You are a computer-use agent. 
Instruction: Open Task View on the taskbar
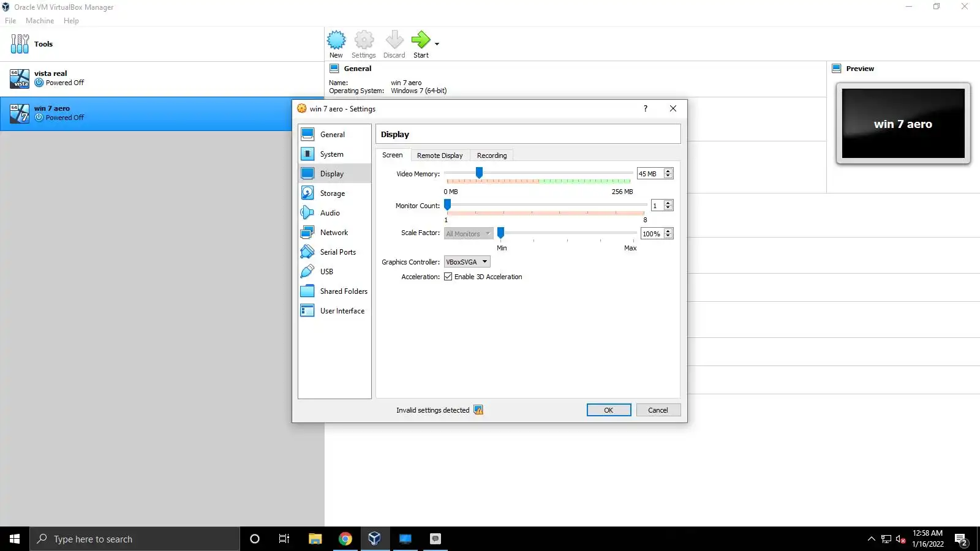pyautogui.click(x=284, y=539)
